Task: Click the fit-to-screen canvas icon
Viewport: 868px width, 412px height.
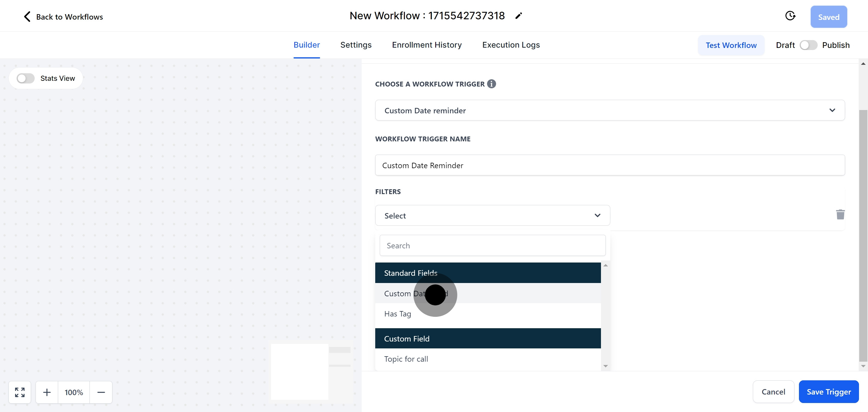Action: point(20,392)
